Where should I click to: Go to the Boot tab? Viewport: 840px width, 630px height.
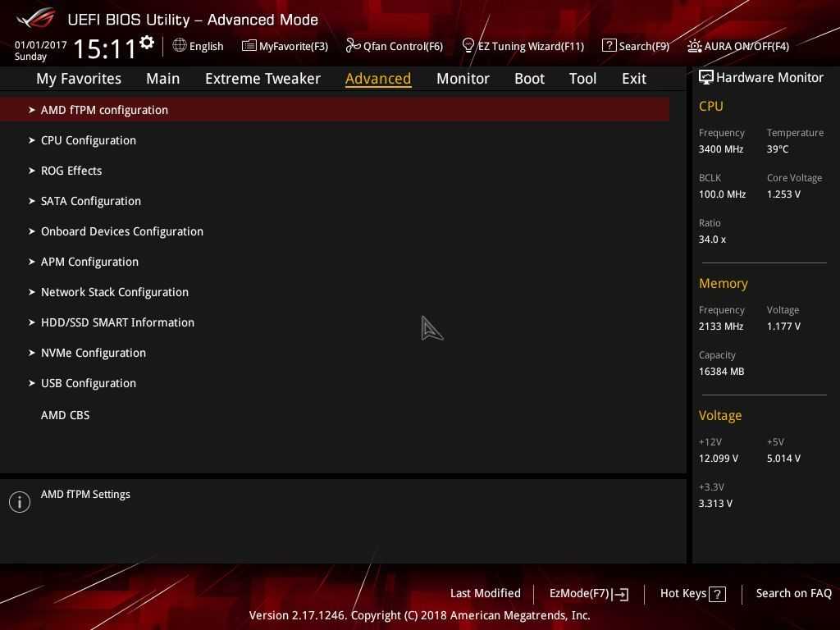(x=529, y=79)
